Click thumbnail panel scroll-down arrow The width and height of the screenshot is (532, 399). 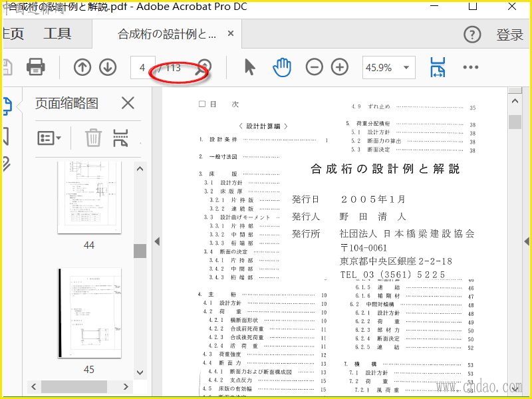point(140,372)
